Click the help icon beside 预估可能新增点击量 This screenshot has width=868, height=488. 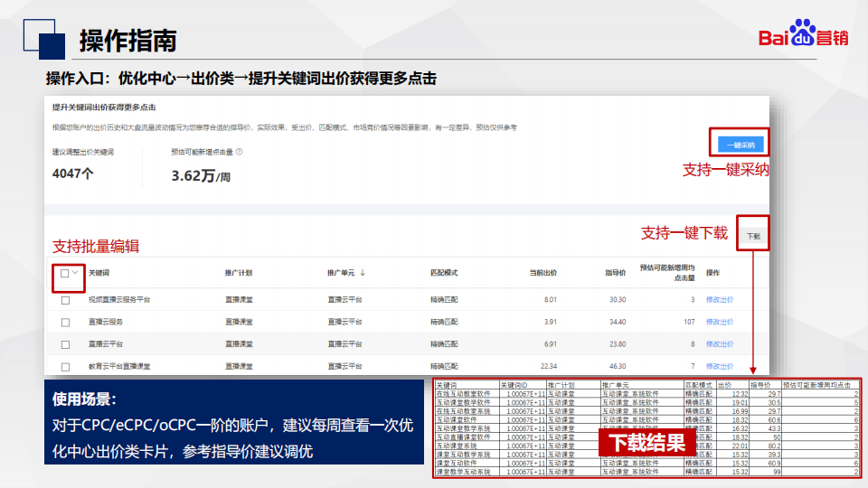pos(239,152)
